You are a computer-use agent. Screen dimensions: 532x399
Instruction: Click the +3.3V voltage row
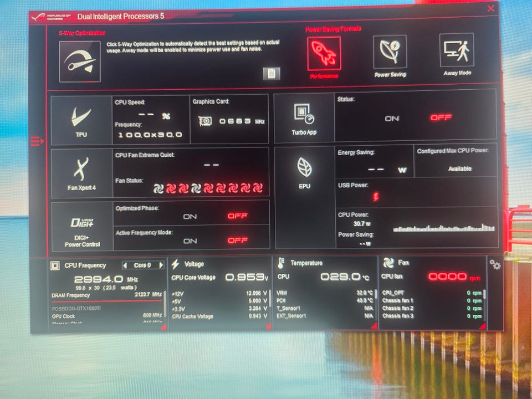(x=219, y=309)
